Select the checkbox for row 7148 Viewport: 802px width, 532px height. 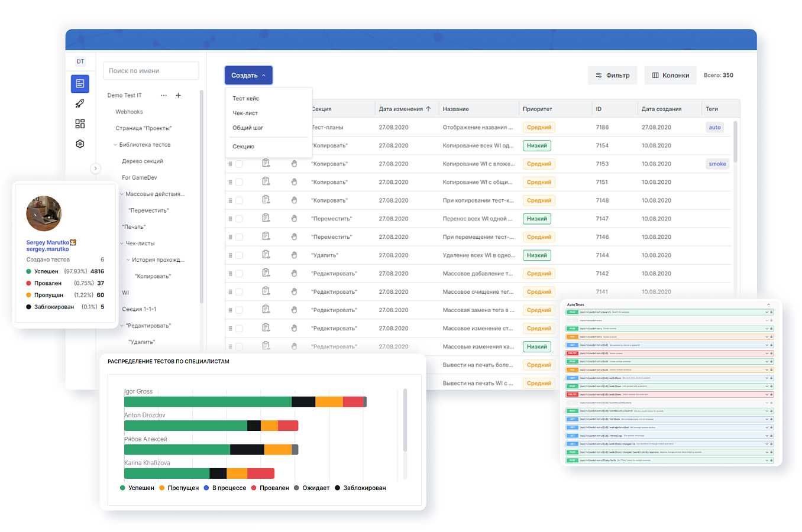pos(239,200)
